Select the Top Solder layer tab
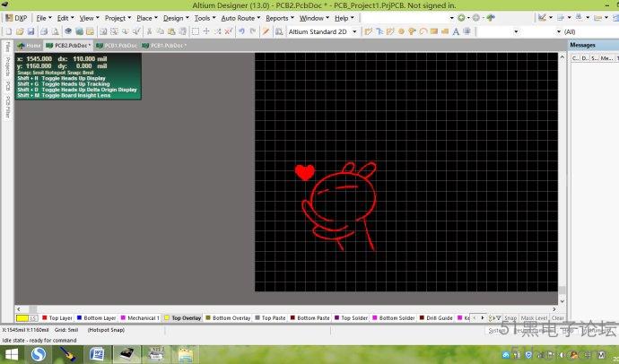619x364 pixels. pyautogui.click(x=352, y=318)
